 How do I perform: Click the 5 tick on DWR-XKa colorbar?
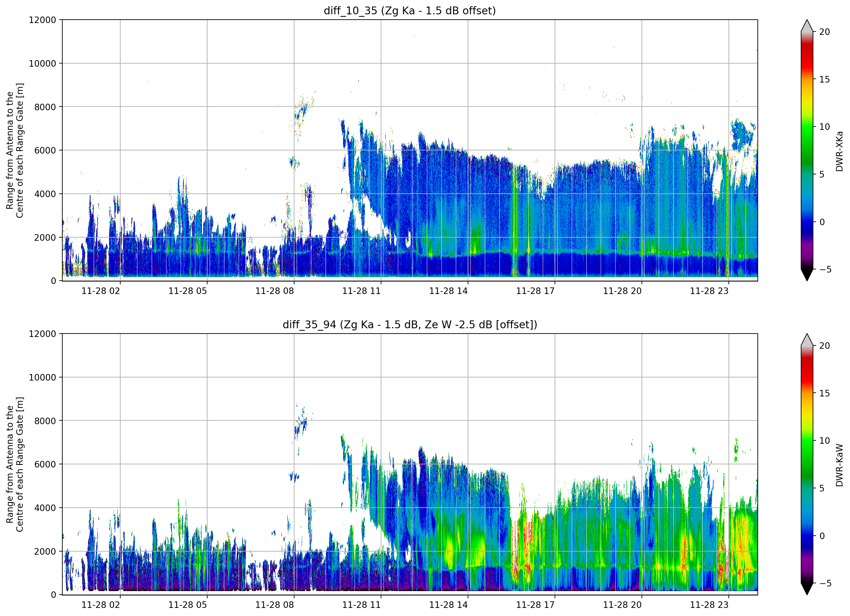[822, 174]
